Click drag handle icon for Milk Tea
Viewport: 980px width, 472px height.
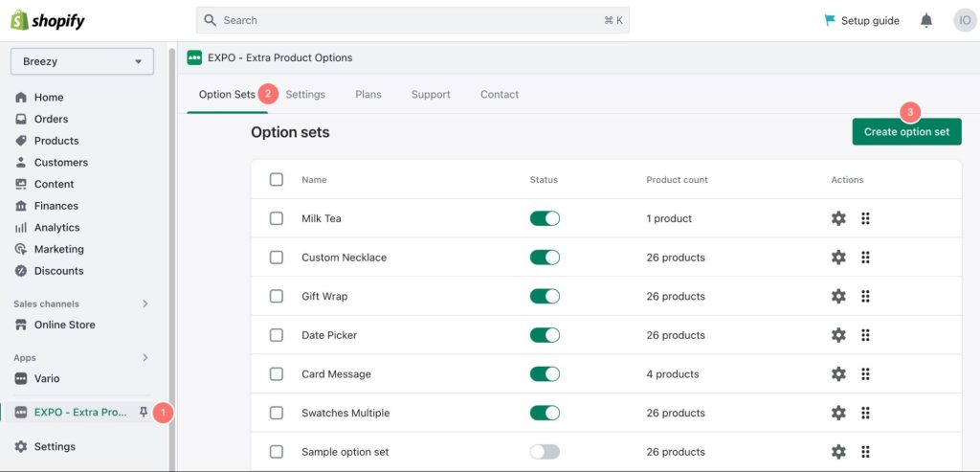click(x=865, y=218)
